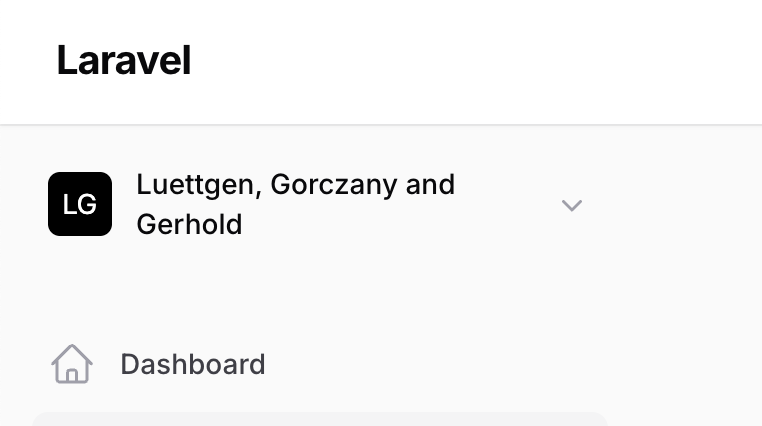Click the Dashboard home icon
762x426 pixels.
[x=72, y=364]
